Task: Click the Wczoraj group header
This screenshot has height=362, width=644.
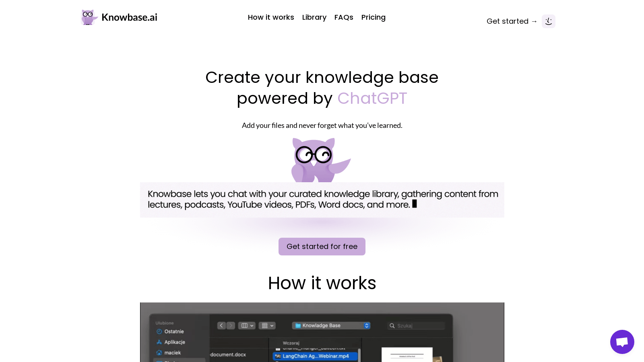Action: click(x=291, y=343)
